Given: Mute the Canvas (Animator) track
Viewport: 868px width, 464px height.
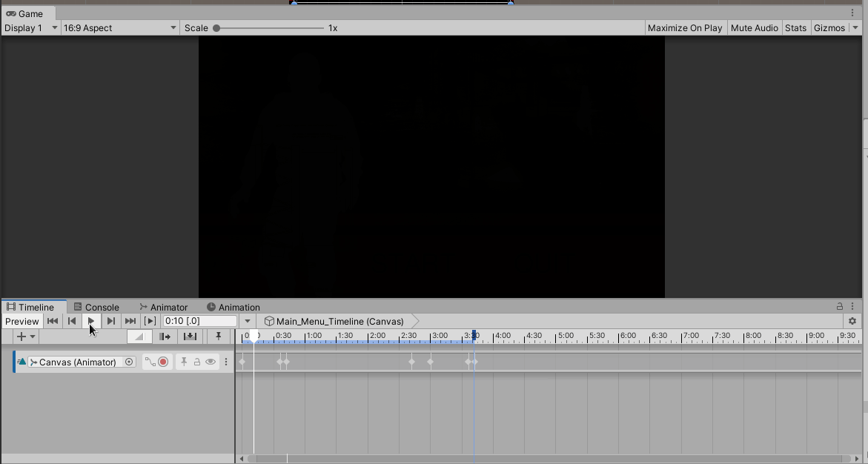Looking at the screenshot, I should click(211, 362).
